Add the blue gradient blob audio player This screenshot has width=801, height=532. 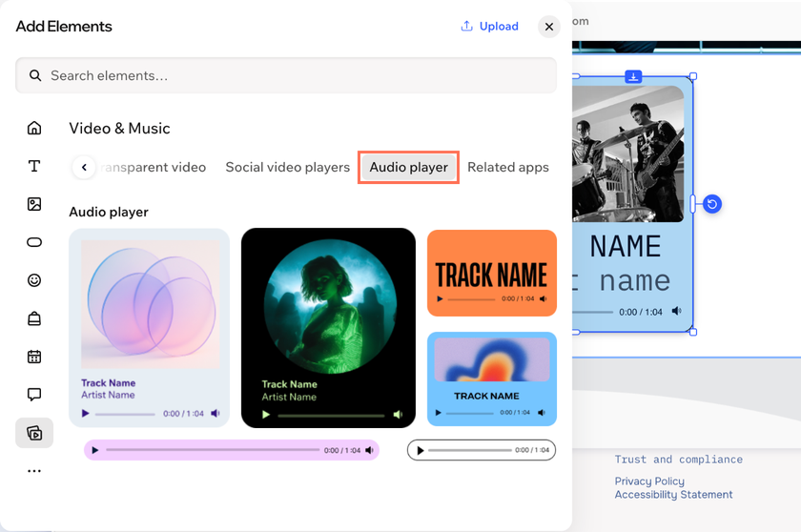(492, 379)
